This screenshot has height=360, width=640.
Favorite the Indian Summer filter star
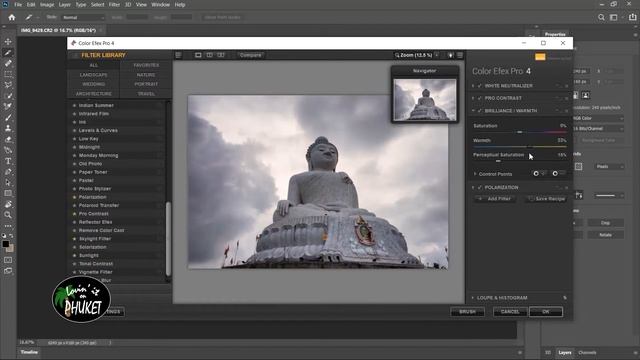point(74,105)
